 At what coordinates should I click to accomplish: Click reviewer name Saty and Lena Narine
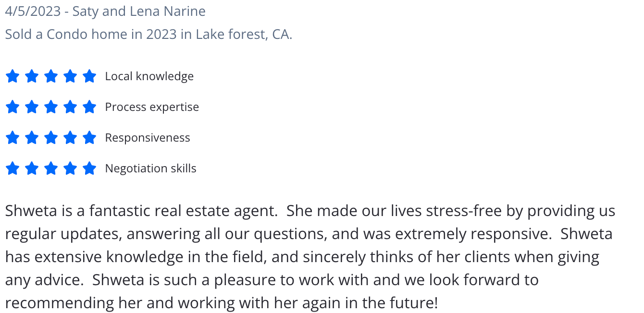pyautogui.click(x=139, y=12)
